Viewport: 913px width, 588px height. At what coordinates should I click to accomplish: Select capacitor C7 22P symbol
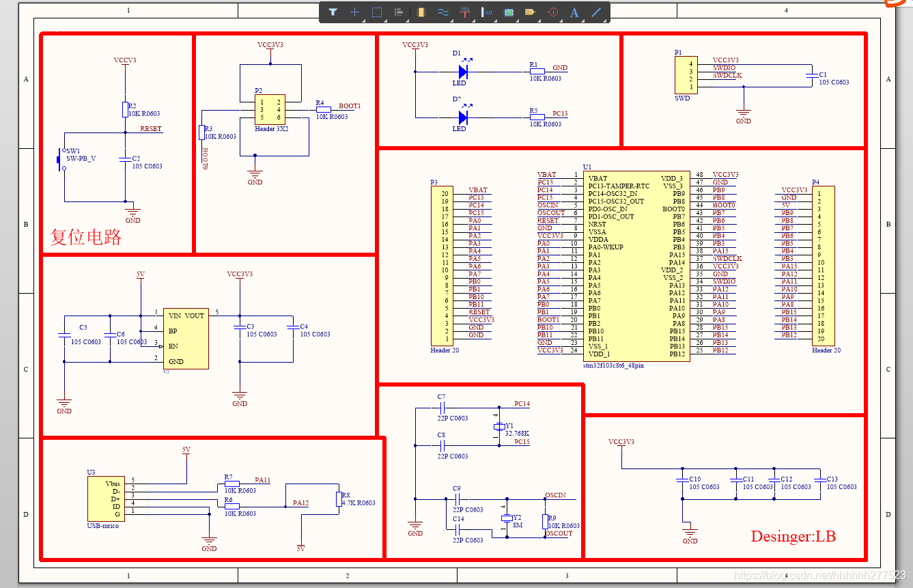click(x=441, y=408)
